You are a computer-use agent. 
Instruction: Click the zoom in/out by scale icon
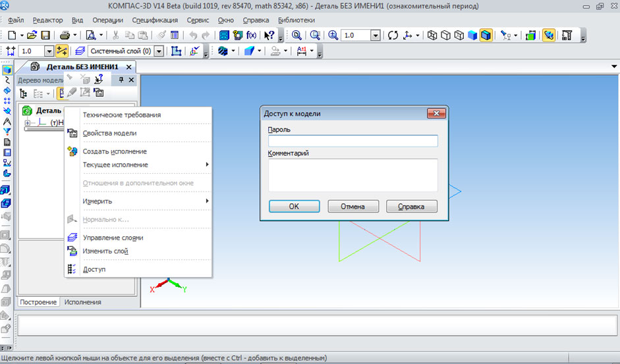click(333, 35)
